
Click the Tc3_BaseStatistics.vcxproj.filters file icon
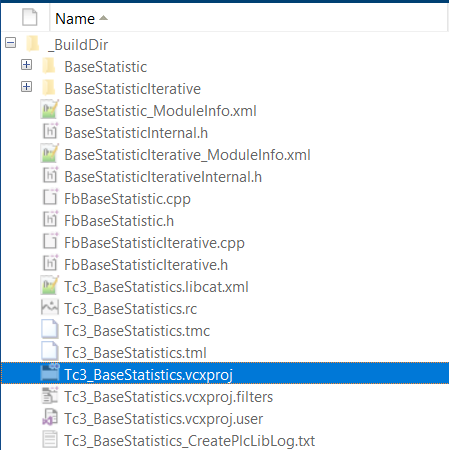click(x=50, y=395)
